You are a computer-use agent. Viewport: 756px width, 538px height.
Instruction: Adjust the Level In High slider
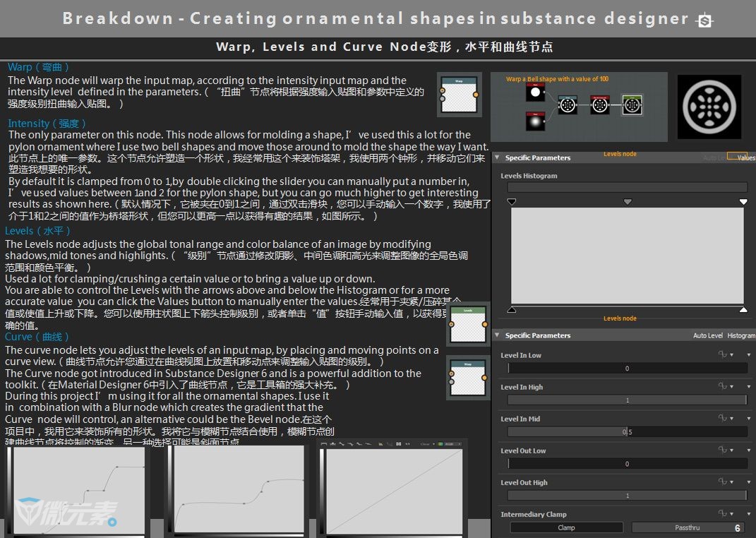(x=628, y=400)
